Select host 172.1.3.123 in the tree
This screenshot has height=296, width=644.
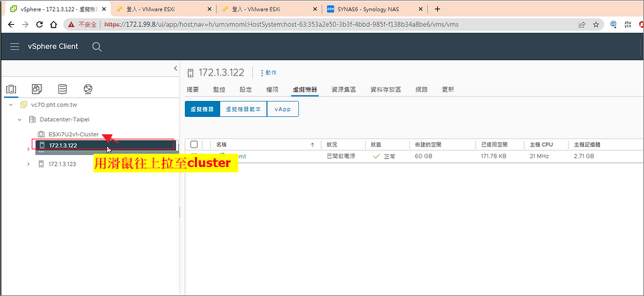[62, 164]
